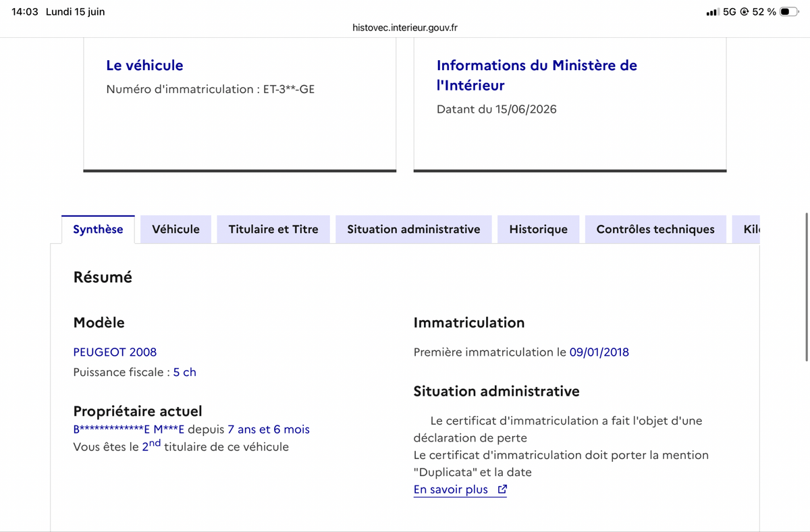Click the external link icon after En savoir plus

click(502, 489)
